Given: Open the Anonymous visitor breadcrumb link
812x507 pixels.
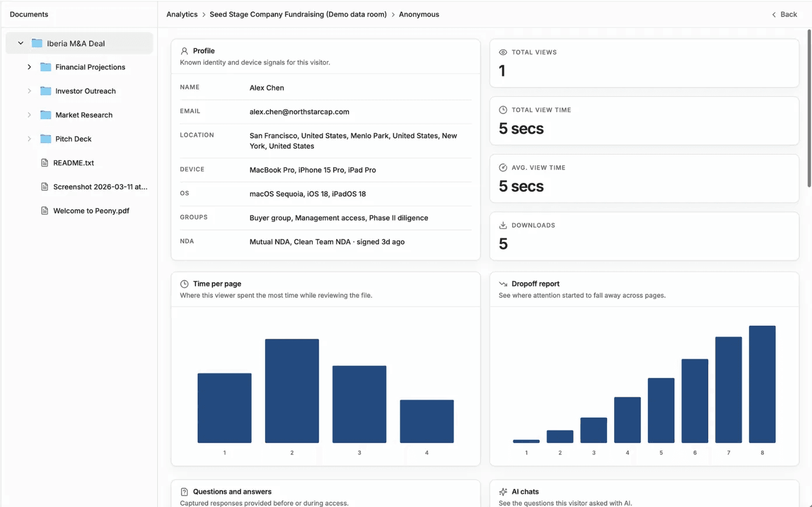Looking at the screenshot, I should pyautogui.click(x=419, y=14).
